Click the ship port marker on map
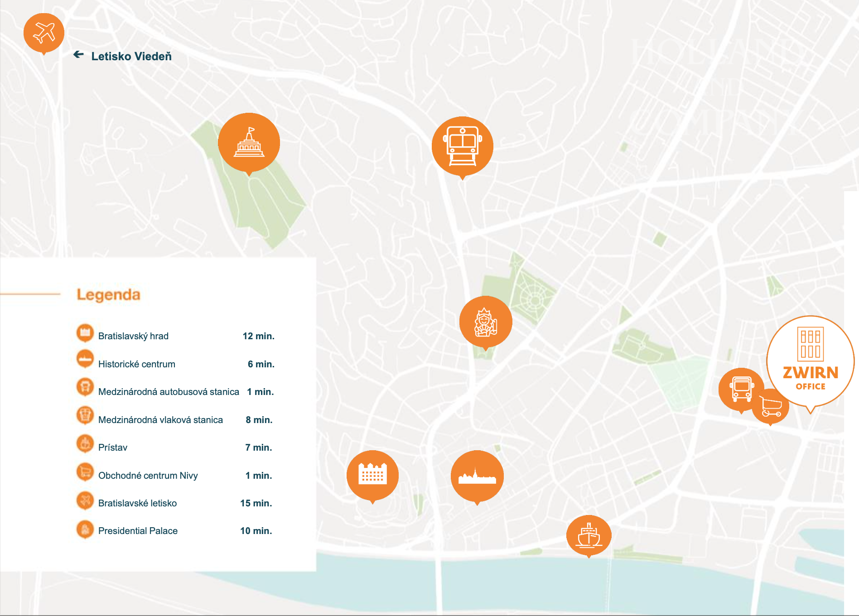 point(589,535)
